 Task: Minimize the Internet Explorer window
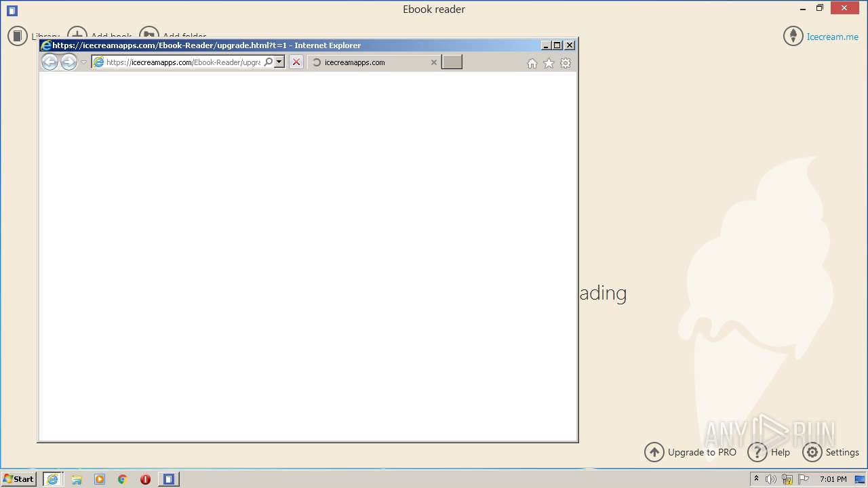coord(546,45)
